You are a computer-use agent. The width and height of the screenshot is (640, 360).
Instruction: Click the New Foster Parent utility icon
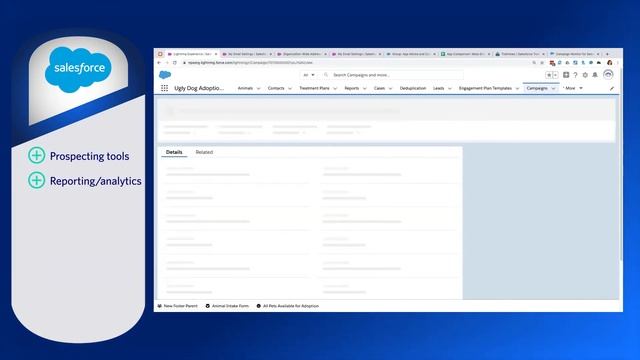coord(160,306)
